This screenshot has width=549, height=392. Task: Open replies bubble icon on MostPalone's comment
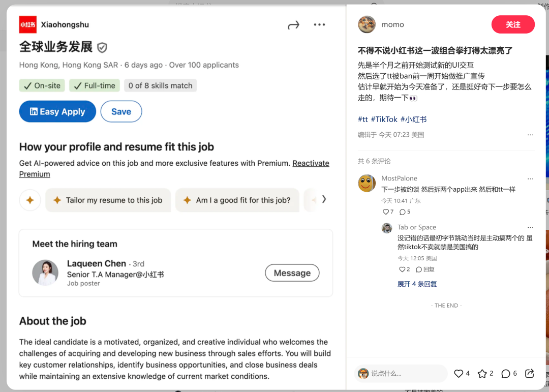pyautogui.click(x=403, y=212)
